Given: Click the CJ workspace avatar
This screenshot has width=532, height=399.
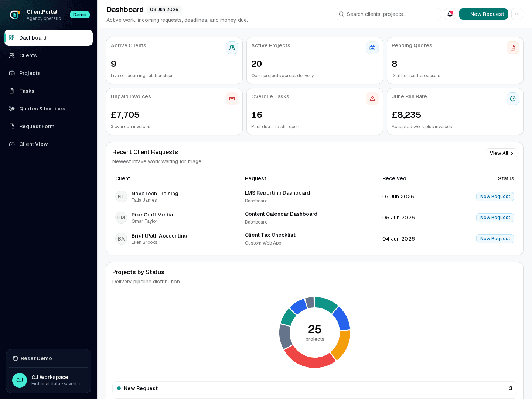Looking at the screenshot, I should [x=20, y=380].
